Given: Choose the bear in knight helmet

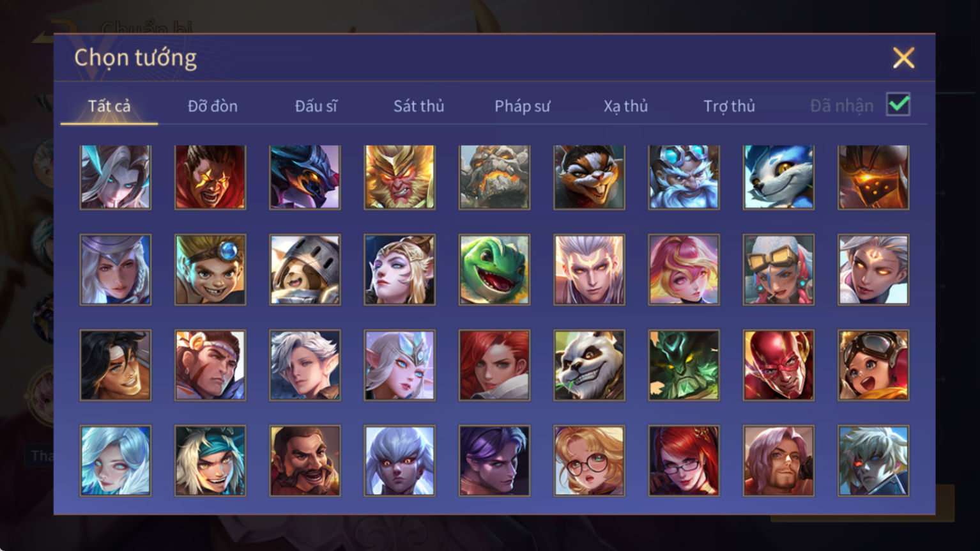Looking at the screenshot, I should [305, 269].
